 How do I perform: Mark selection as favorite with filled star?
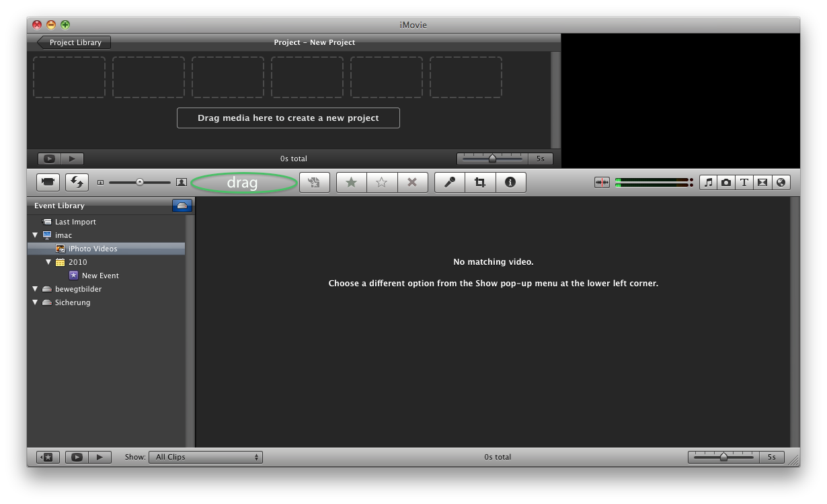coord(351,182)
